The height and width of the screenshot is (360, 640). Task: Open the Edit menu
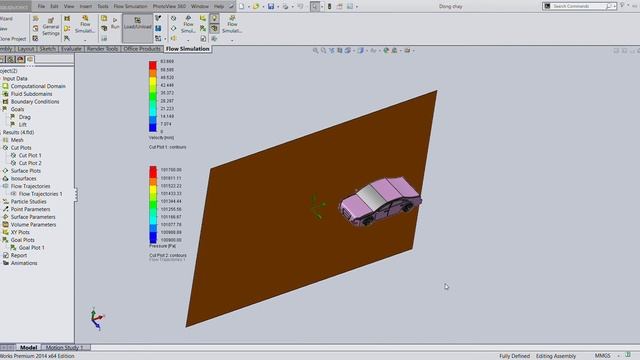pyautogui.click(x=54, y=6)
